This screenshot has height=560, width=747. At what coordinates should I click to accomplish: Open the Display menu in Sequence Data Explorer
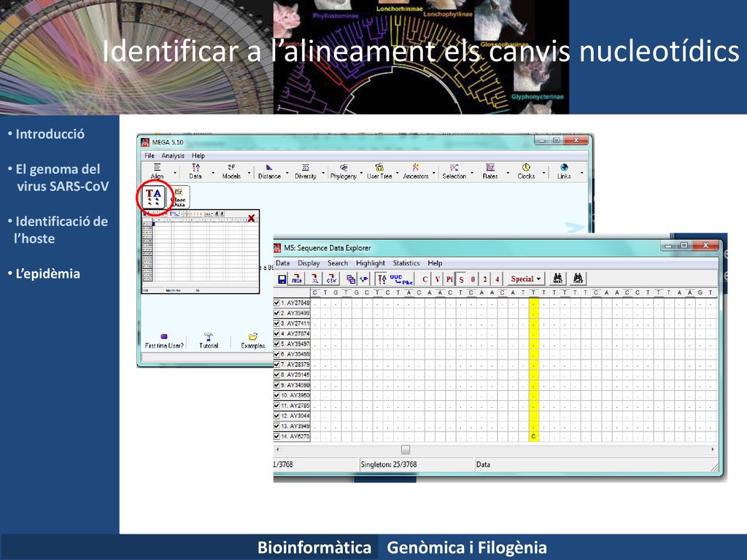point(309,262)
